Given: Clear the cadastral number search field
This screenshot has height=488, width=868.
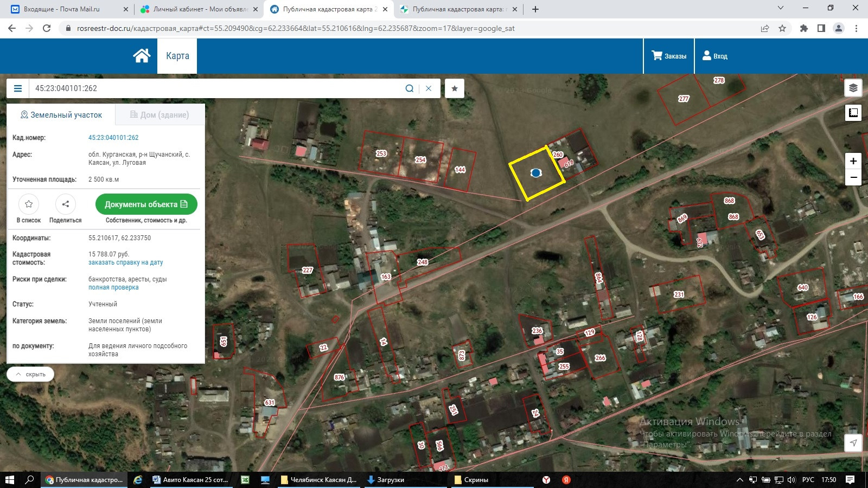Looking at the screenshot, I should (x=429, y=88).
